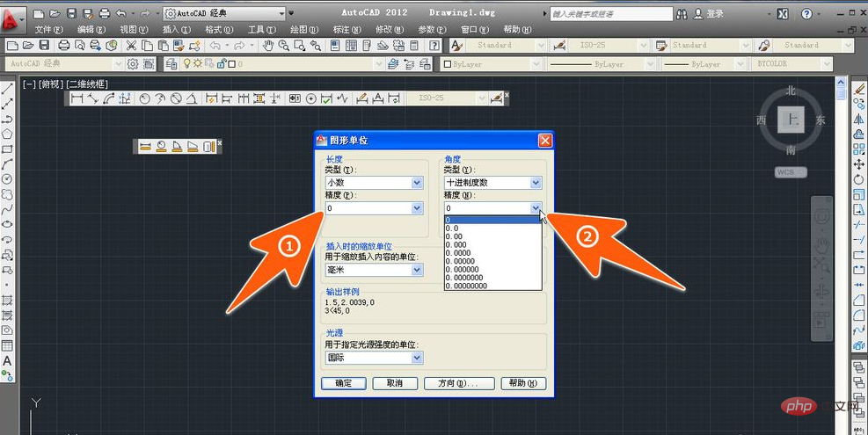868x435 pixels.
Task: Open the Layer Properties Manager icon
Action: pos(171,64)
